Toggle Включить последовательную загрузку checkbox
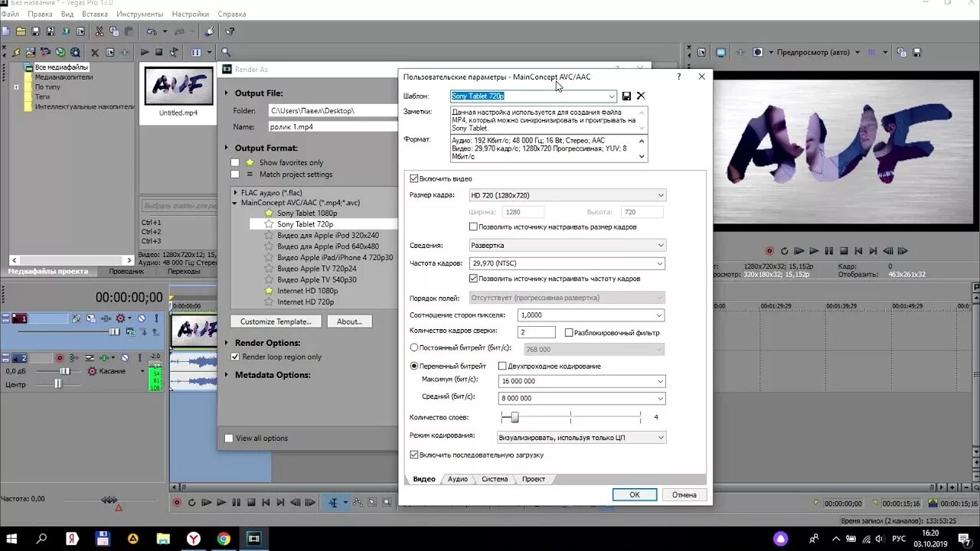Screen dimensions: 980x551 pyautogui.click(x=414, y=455)
